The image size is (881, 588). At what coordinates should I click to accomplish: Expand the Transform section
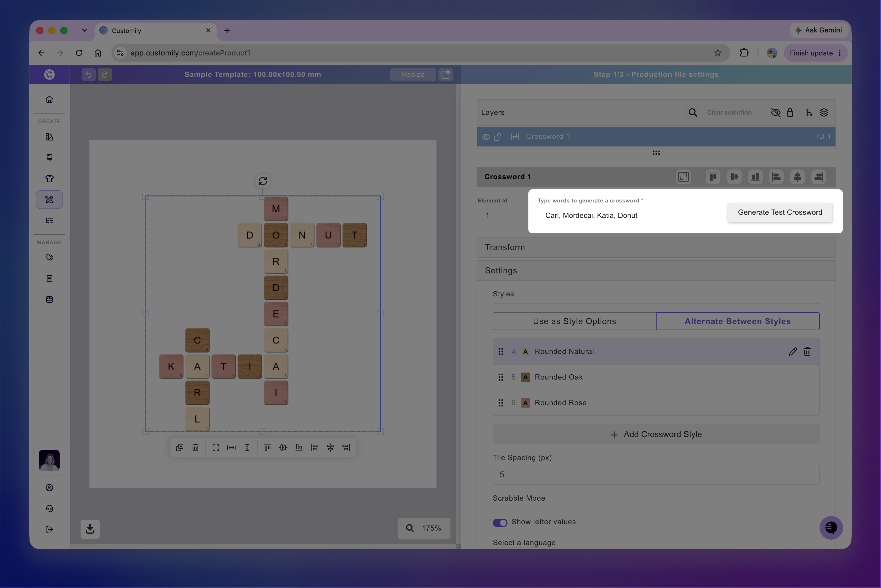656,247
